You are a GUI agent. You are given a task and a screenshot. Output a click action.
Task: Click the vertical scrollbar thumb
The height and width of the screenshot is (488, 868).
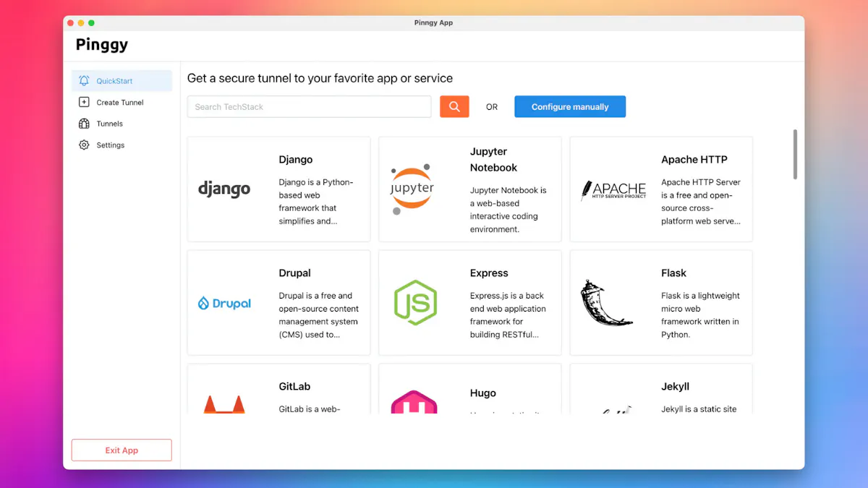pos(795,154)
